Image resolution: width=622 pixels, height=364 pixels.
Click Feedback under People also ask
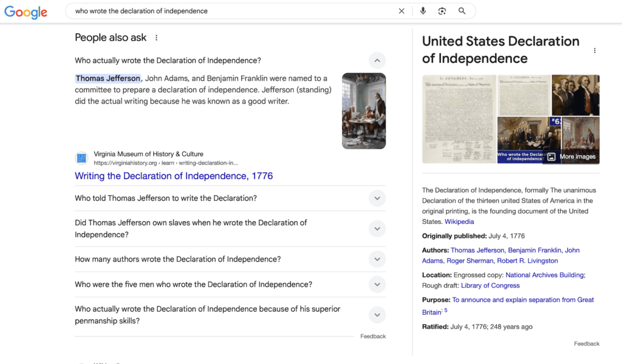tap(373, 336)
